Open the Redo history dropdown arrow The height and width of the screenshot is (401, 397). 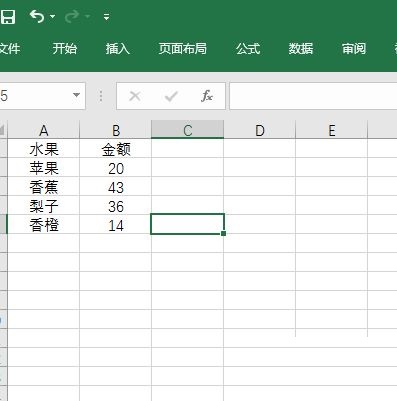coord(87,16)
